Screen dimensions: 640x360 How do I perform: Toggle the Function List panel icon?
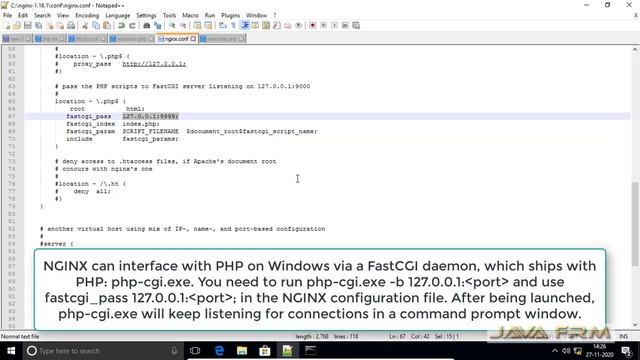pos(277,25)
